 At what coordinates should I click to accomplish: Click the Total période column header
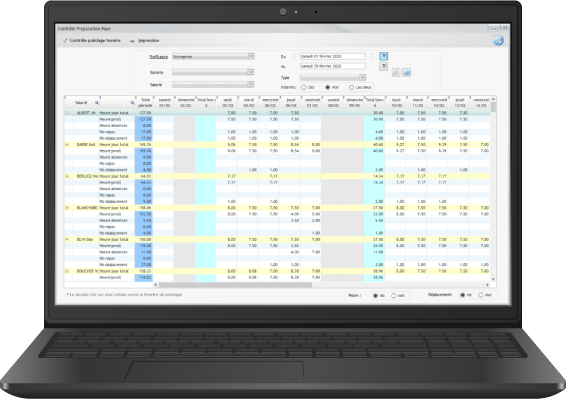pos(145,103)
